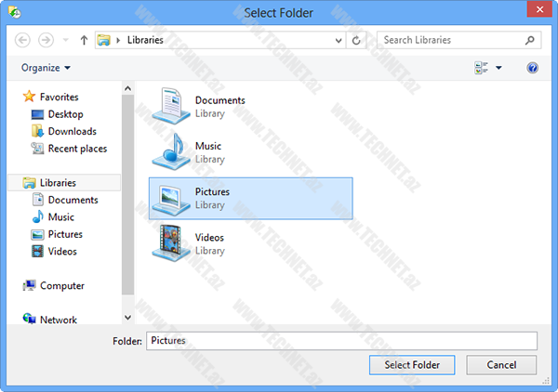Select the Music library name

208,146
